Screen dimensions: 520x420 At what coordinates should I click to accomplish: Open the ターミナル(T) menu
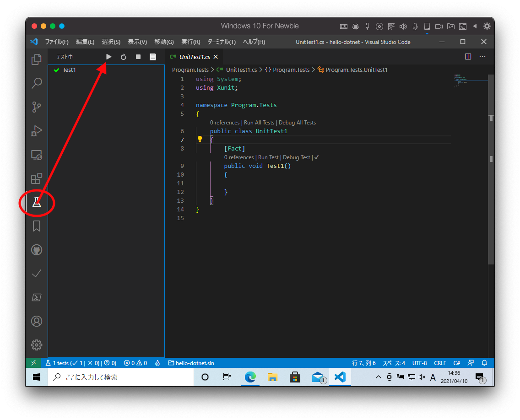coord(222,42)
